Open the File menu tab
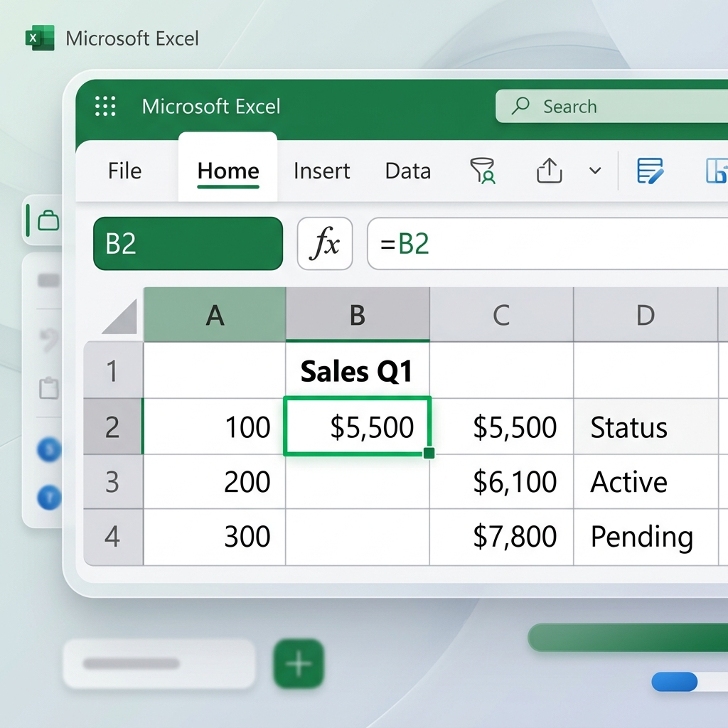The width and height of the screenshot is (728, 728). point(124,171)
